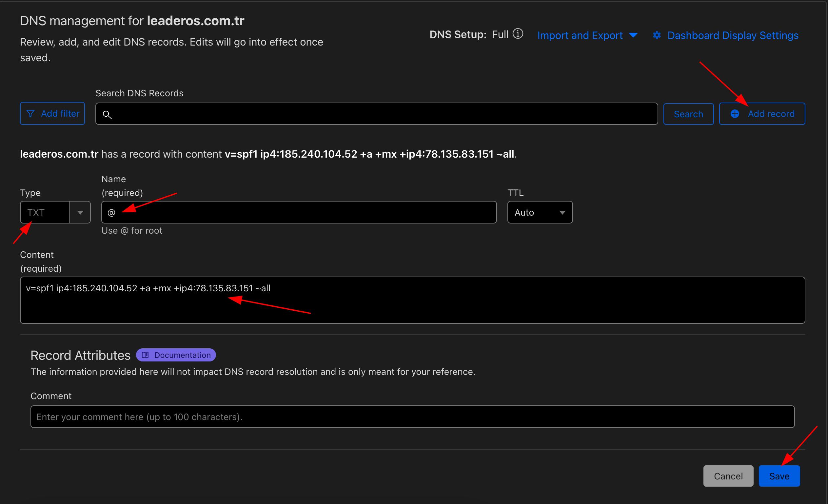This screenshot has width=828, height=504.
Task: Click the magnifier icon in search field
Action: tap(107, 115)
